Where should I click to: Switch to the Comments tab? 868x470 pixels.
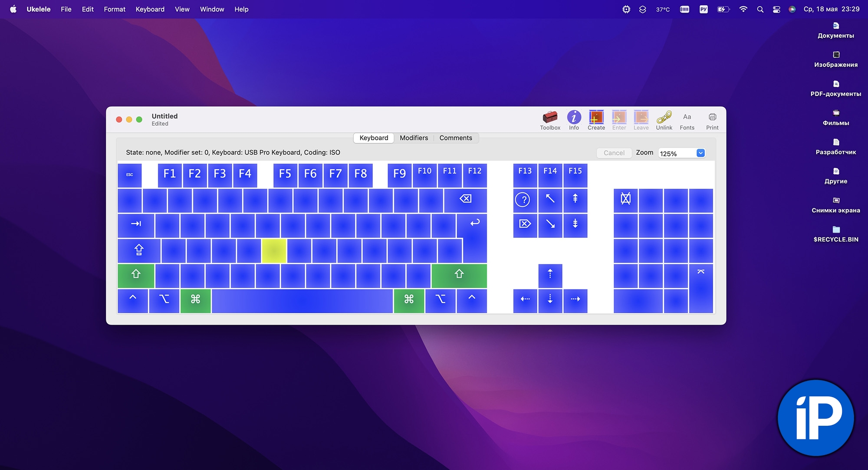(455, 138)
